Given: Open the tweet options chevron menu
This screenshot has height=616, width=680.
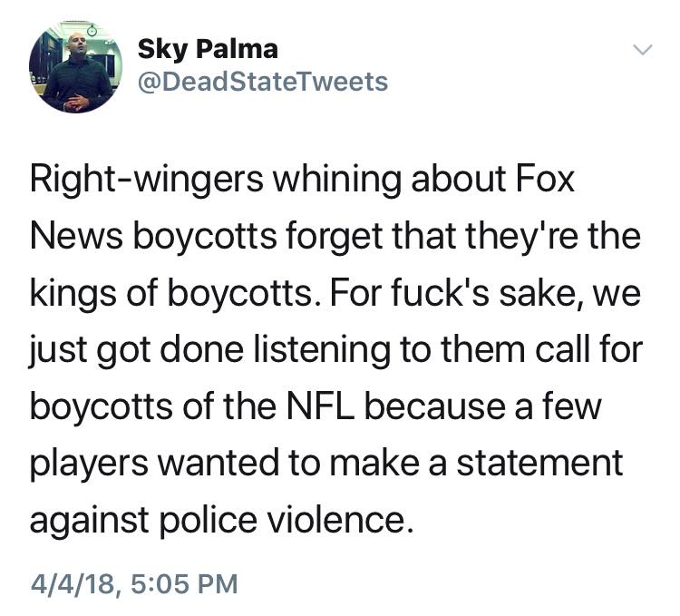Looking at the screenshot, I should tap(642, 48).
